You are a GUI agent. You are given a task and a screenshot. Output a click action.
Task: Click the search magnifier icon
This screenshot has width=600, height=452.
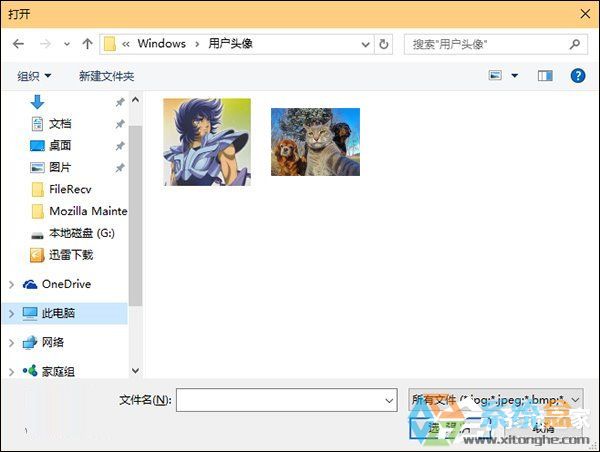(575, 44)
